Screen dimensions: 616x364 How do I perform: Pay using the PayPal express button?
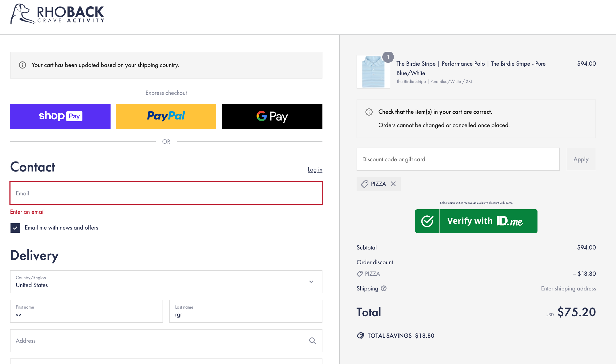point(166,116)
